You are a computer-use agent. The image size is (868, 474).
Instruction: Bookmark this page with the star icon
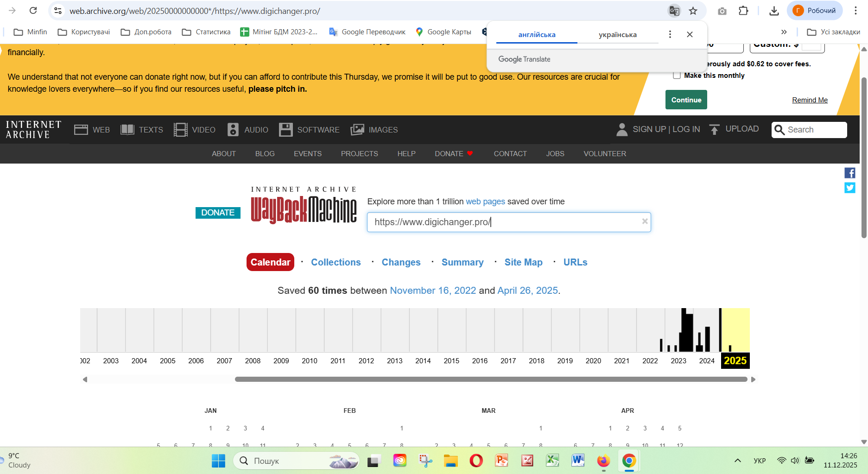(693, 11)
